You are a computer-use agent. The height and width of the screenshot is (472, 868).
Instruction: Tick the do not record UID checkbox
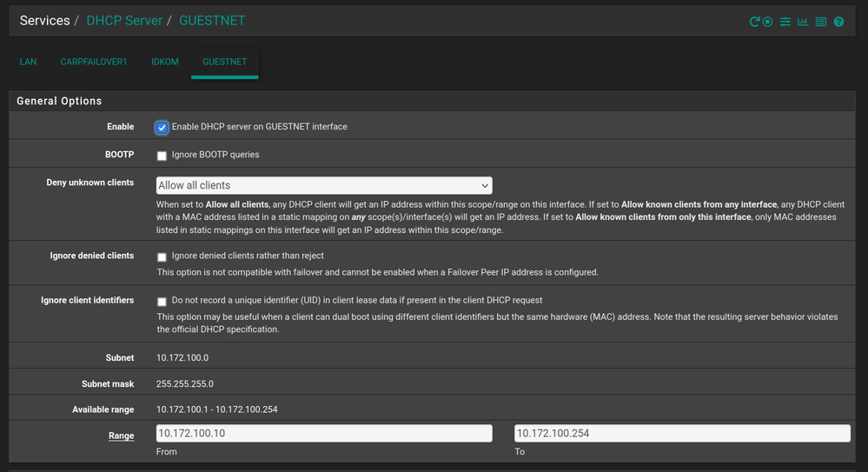(x=162, y=302)
